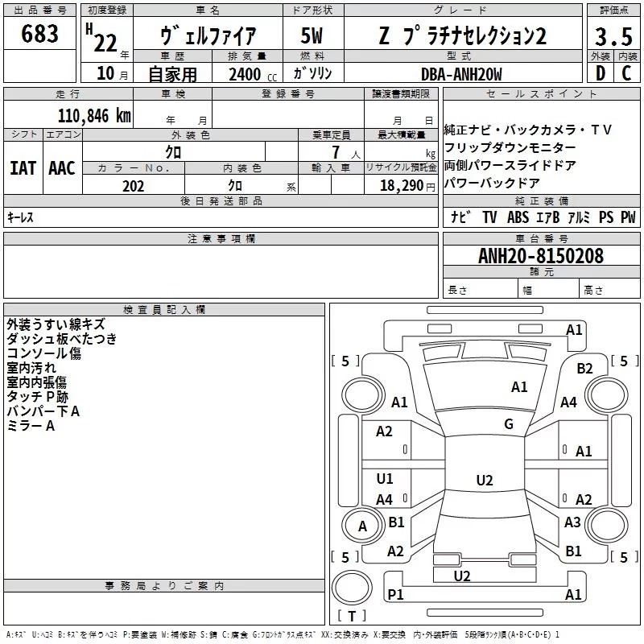644x644 pixels.
Task: Click the 純正ナビ・バックカメラ・TV sales point
Action: point(528,130)
